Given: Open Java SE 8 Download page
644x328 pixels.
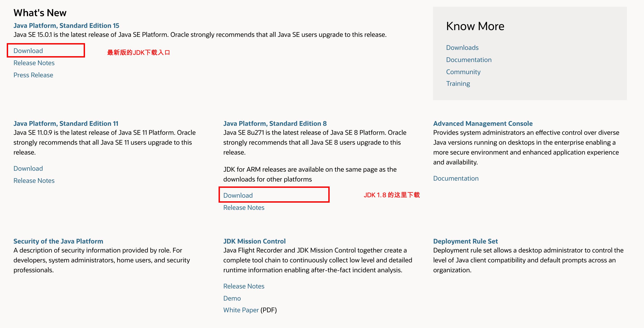Looking at the screenshot, I should coord(238,195).
